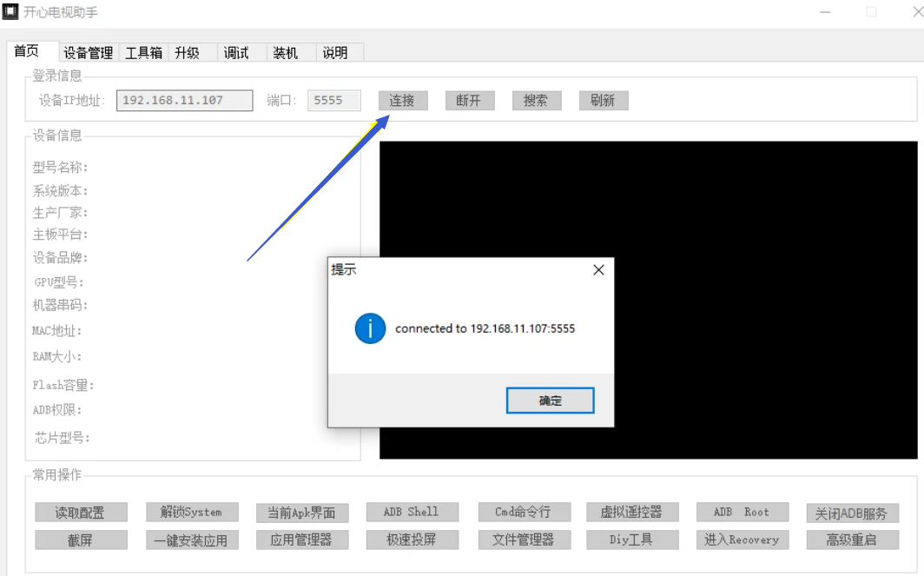Click the 型号名称 label
The width and height of the screenshot is (924, 576).
click(60, 168)
